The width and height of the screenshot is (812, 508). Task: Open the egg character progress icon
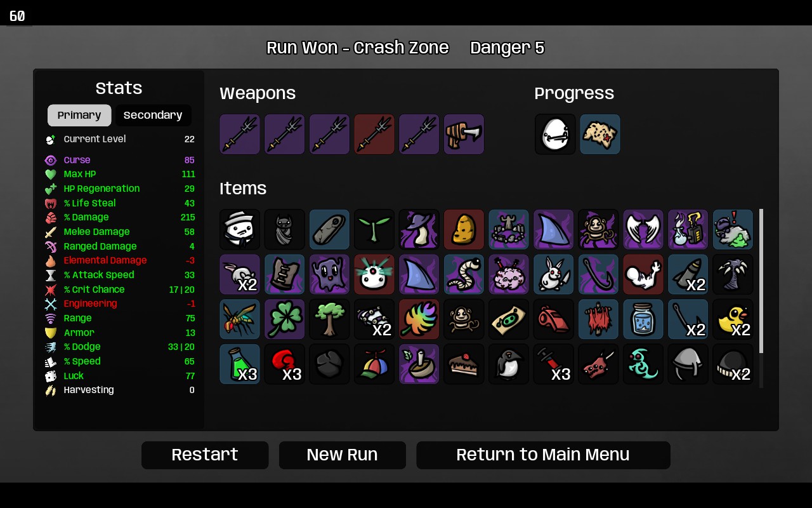click(555, 134)
